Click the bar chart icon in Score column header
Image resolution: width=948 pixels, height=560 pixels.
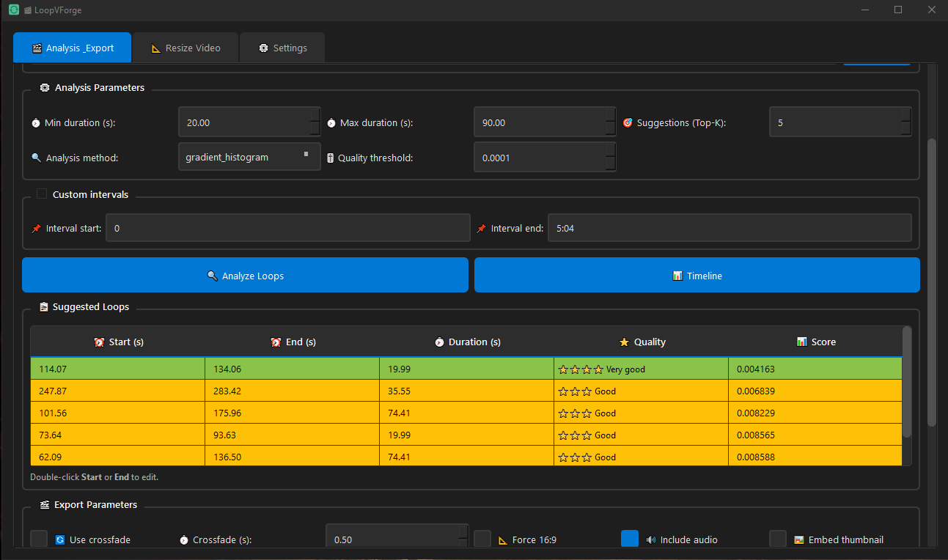point(801,342)
